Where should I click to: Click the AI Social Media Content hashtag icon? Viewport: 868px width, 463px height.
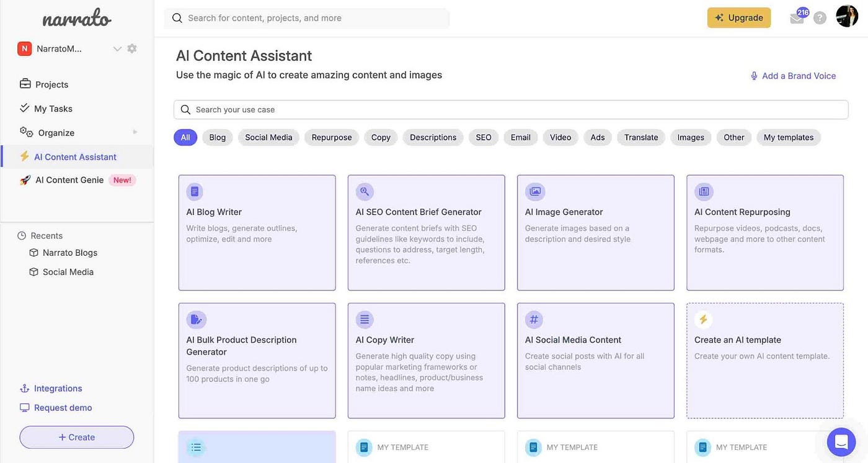[x=533, y=320]
